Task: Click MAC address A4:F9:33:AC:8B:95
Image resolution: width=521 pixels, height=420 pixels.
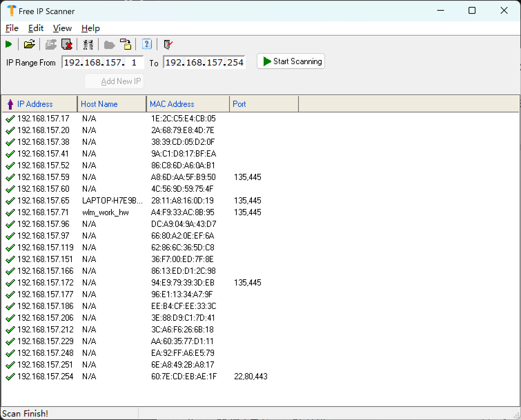Action: click(183, 212)
